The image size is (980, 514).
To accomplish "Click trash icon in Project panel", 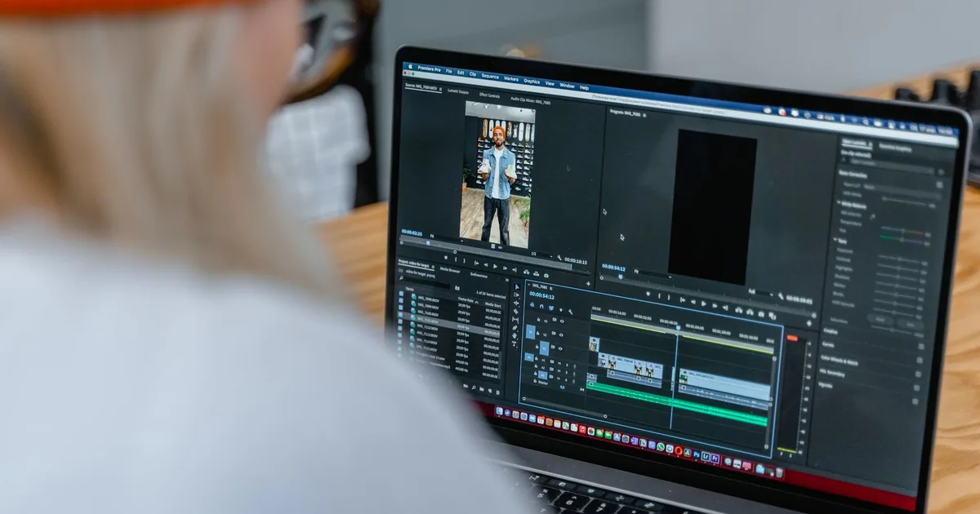I will 498,392.
